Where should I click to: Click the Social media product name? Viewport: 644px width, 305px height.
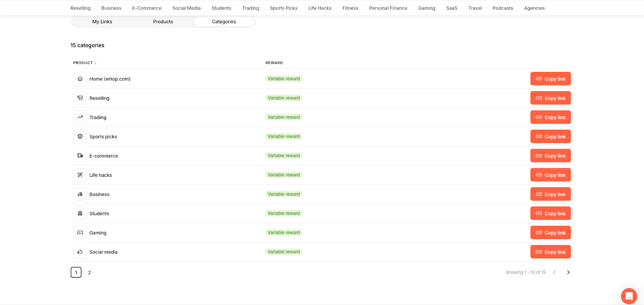(x=103, y=252)
